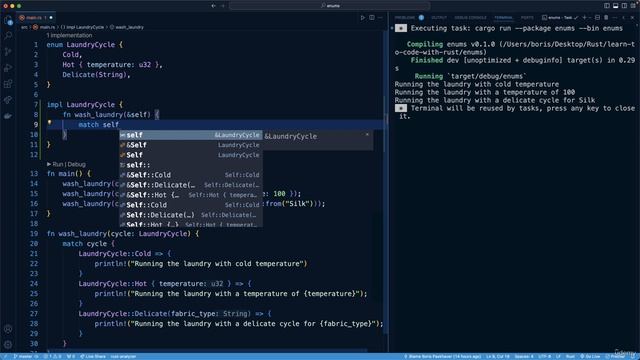Open the Extensions view icon
640x360 pixels.
point(8,84)
